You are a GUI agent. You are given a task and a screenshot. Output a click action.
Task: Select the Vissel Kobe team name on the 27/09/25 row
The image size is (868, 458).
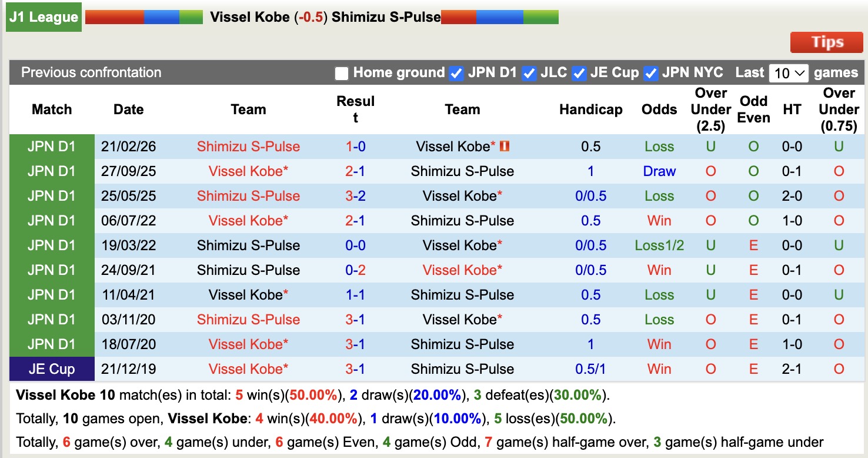tap(248, 171)
